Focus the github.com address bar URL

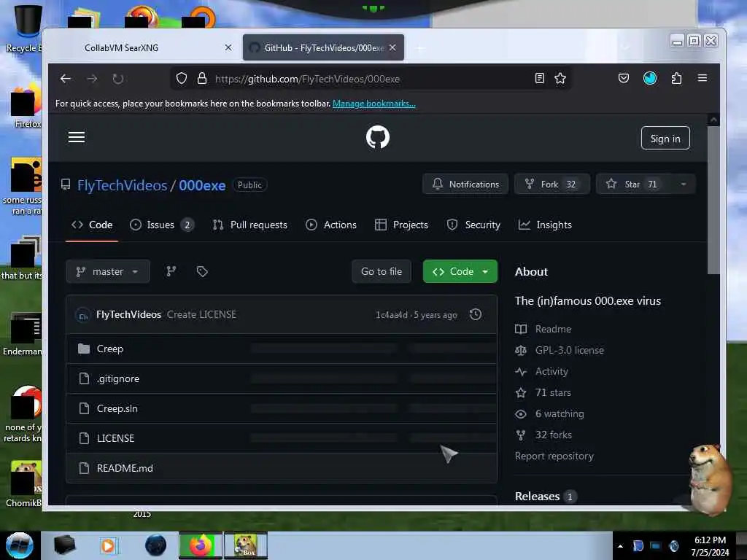tap(371, 79)
